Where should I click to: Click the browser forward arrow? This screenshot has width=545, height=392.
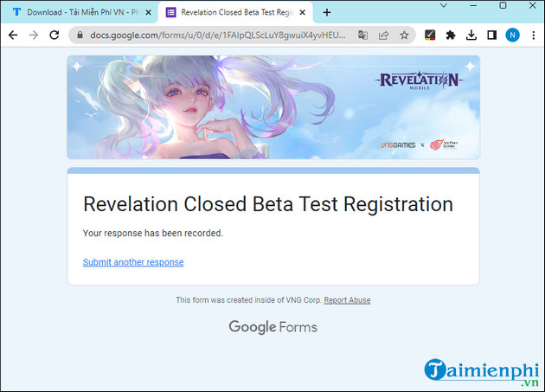34,35
